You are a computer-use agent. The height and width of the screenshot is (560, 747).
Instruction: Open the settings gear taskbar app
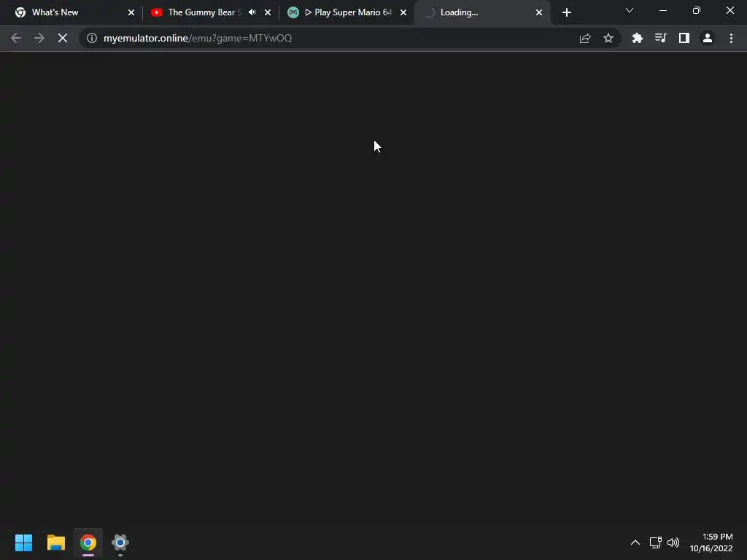tap(120, 542)
